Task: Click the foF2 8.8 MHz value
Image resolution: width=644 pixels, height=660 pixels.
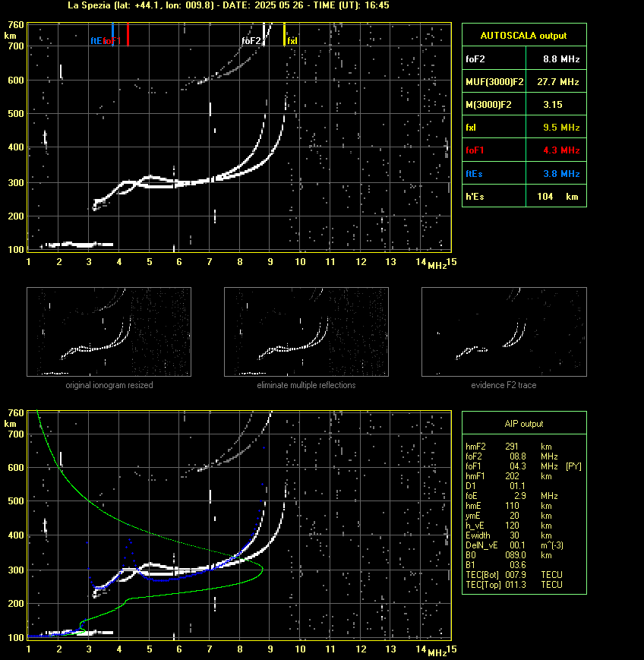Action: 561,59
